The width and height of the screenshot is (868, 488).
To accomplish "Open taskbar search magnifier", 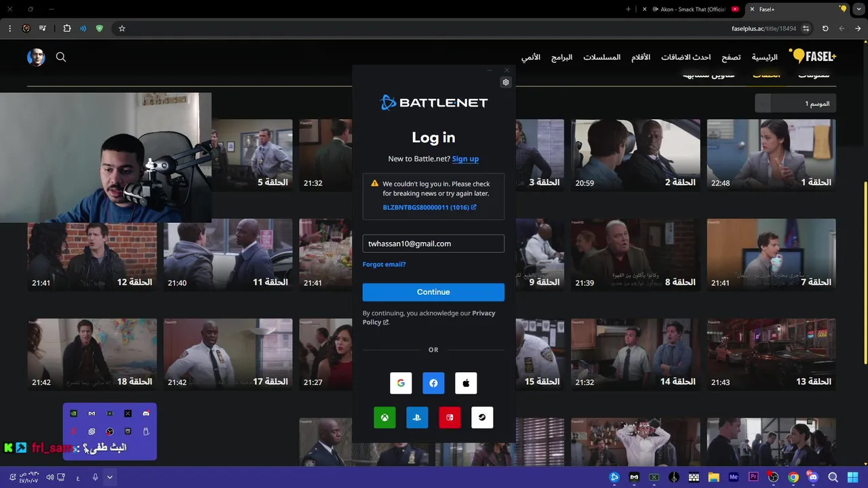I will [833, 477].
